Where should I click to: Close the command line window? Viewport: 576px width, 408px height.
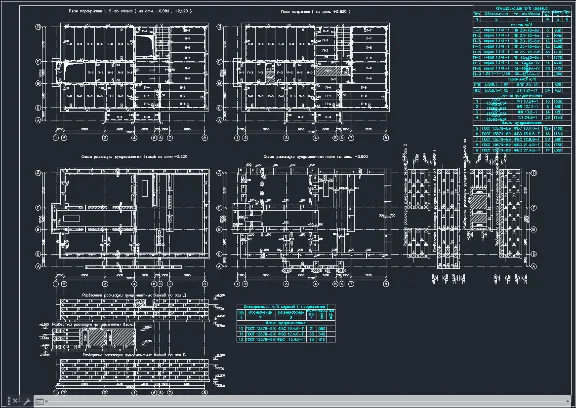point(15,401)
